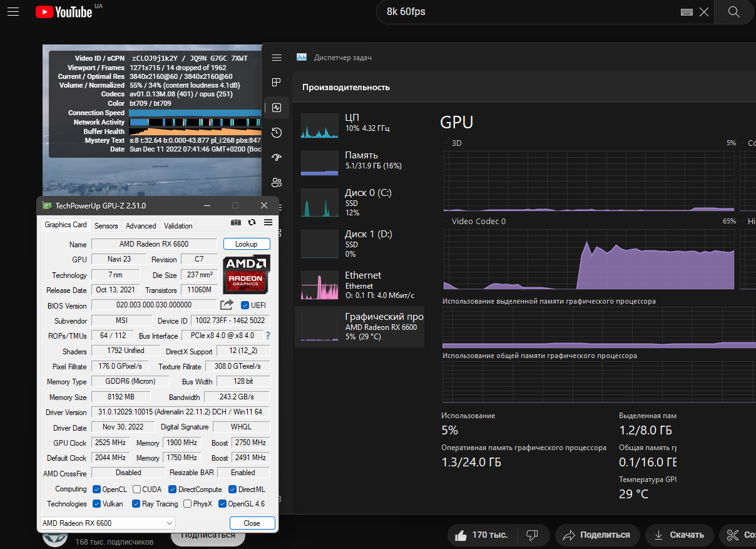The height and width of the screenshot is (549, 756).
Task: Open the Video Codec 0 graph dropdown
Action: coord(446,222)
